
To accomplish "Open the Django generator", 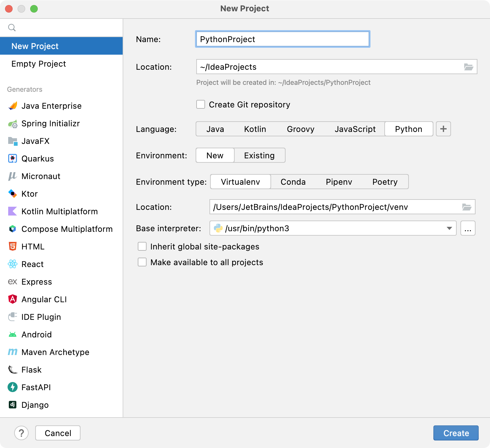I will point(35,405).
